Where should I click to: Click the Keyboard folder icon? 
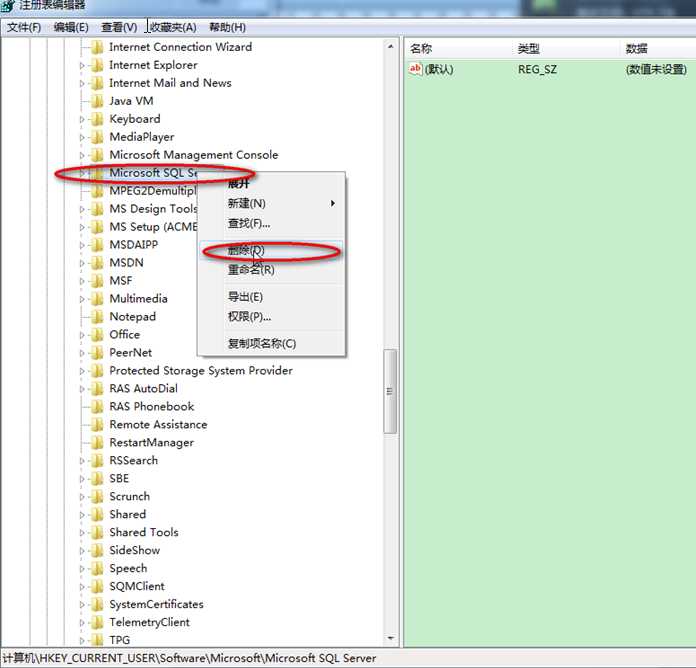pos(97,119)
